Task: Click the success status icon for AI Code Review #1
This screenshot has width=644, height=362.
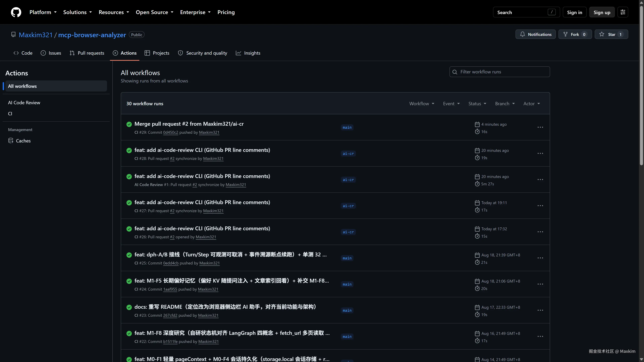Action: (x=129, y=177)
